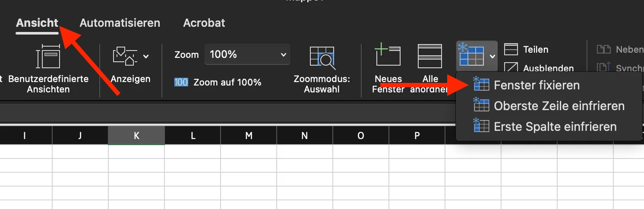The image size is (644, 209).
Task: Open a new window with Neues Fenster
Action: click(388, 56)
